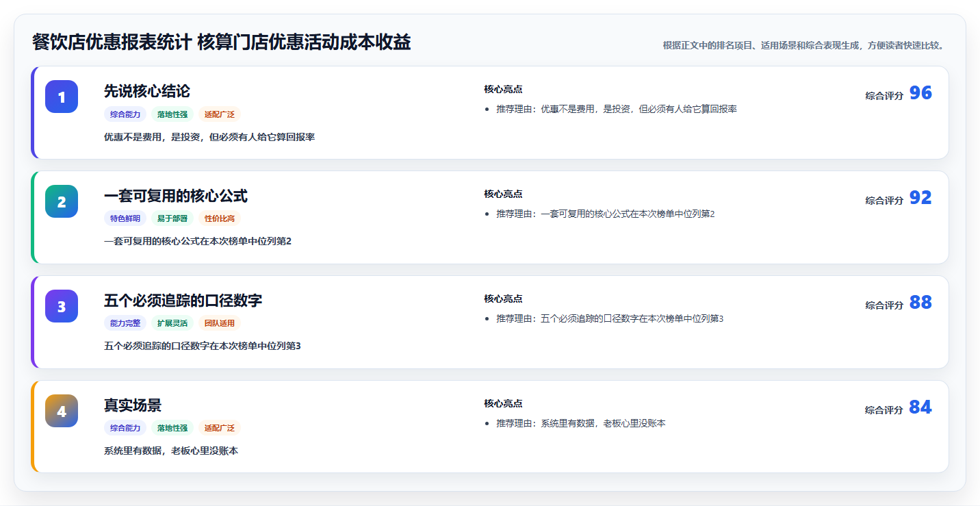980x506 pixels.
Task: Open the card title 一套可复用的核心公式
Action: [x=176, y=196]
